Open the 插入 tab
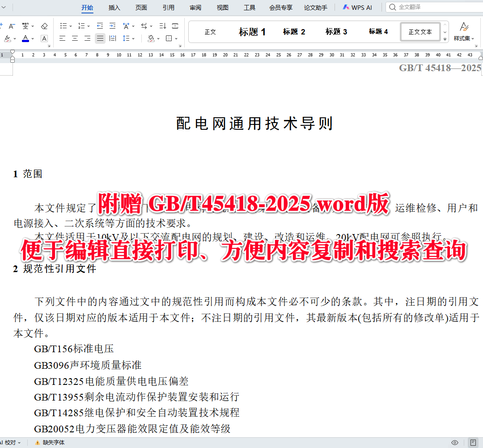483x448 pixels. [x=114, y=8]
